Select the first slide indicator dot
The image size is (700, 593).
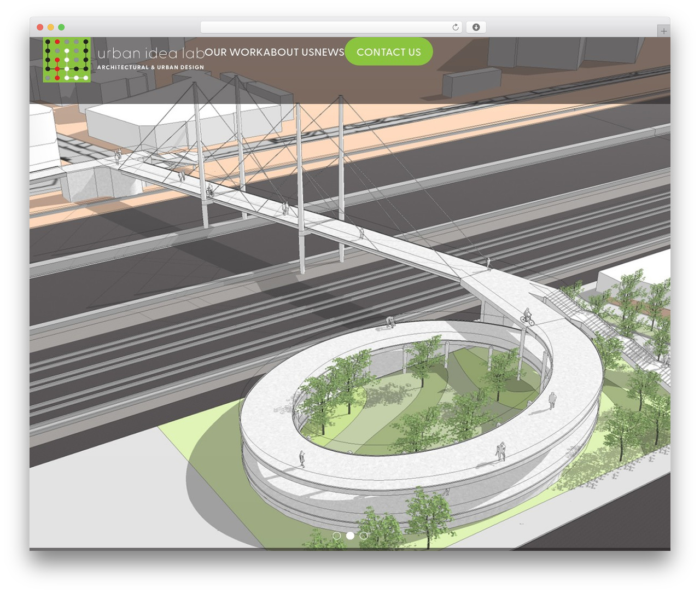tap(337, 536)
